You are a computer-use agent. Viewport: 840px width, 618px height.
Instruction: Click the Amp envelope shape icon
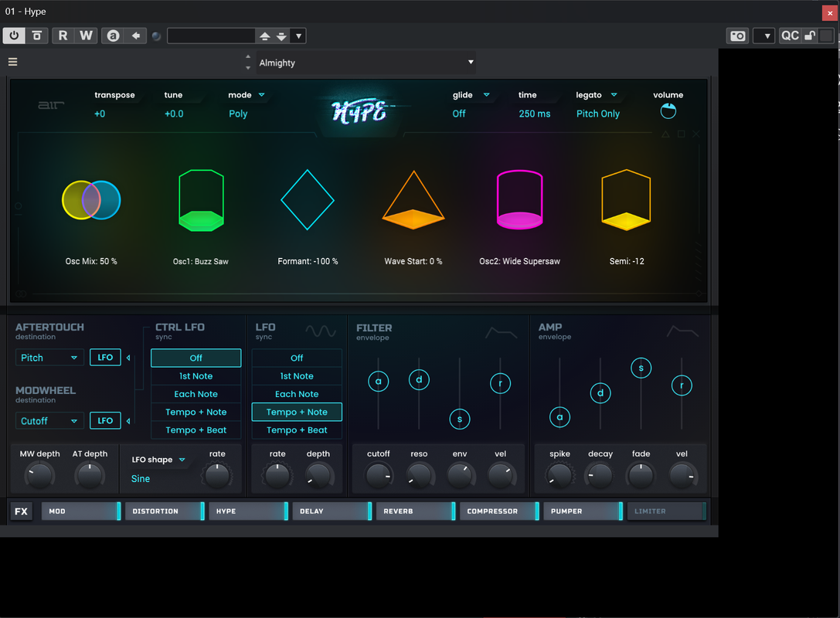(682, 331)
